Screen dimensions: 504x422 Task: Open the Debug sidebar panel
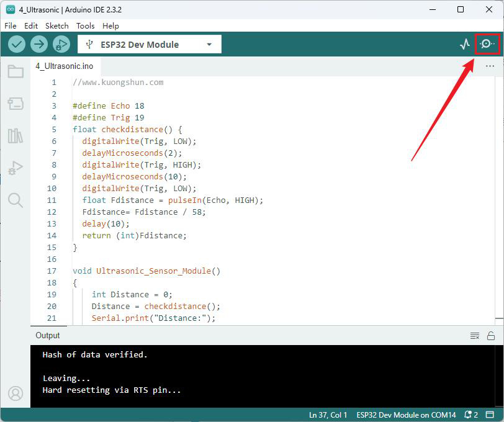tap(16, 168)
